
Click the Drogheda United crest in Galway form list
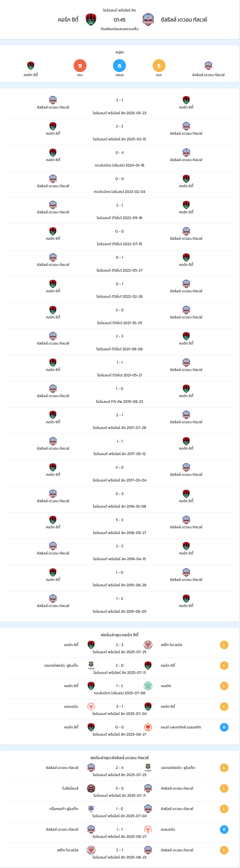[x=91, y=809]
